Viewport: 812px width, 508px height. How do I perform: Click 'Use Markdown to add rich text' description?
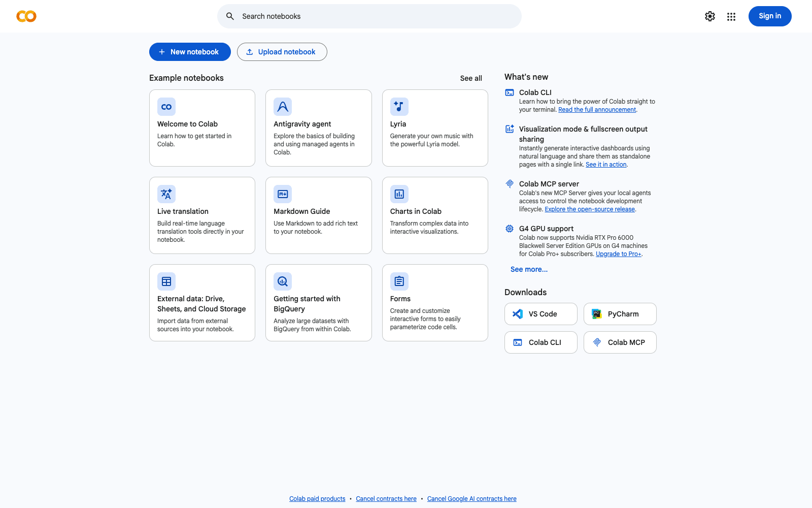316,228
